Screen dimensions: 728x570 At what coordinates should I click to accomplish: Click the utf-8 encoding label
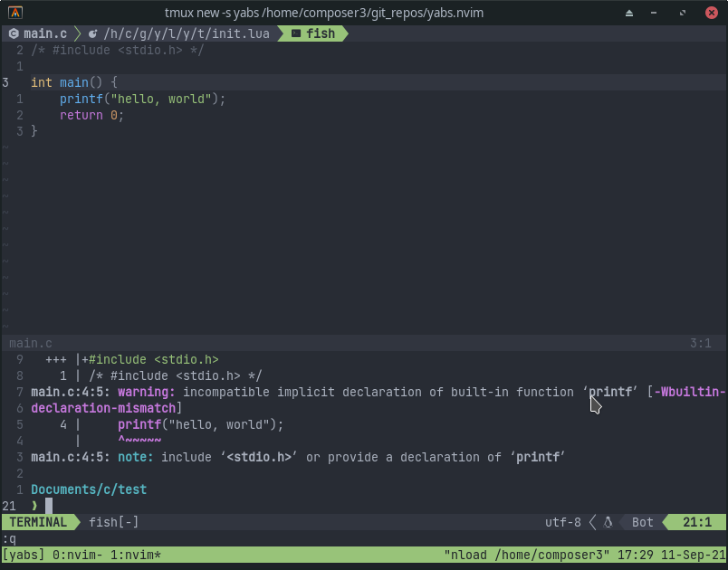point(562,522)
